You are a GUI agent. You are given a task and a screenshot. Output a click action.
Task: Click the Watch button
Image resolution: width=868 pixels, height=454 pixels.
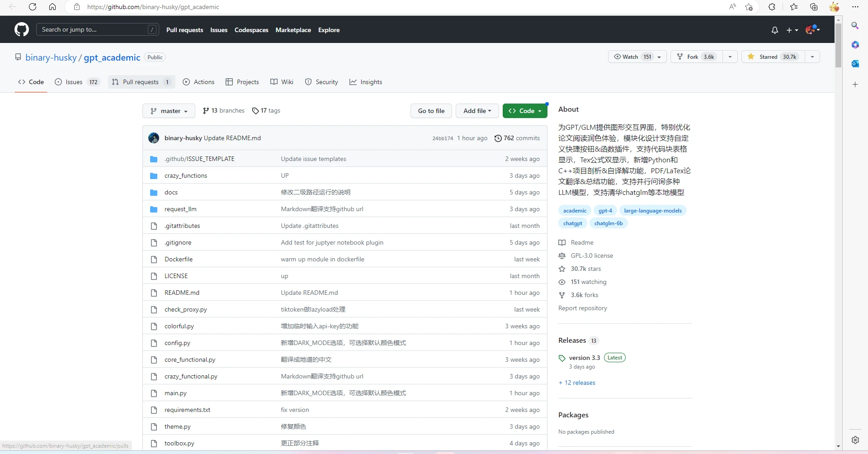click(x=637, y=57)
